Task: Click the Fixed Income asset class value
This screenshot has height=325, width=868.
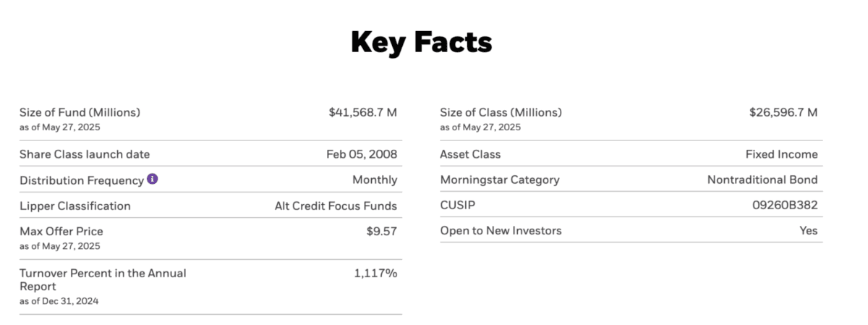Action: coord(782,154)
